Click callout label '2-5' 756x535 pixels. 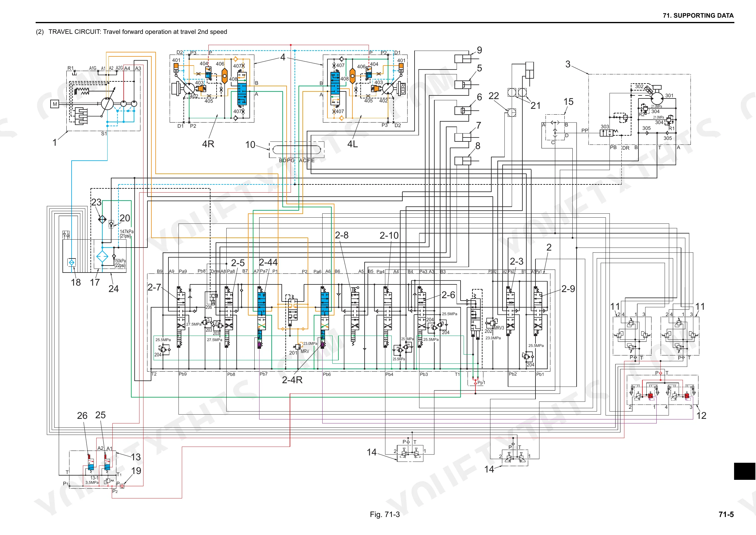[x=238, y=263]
